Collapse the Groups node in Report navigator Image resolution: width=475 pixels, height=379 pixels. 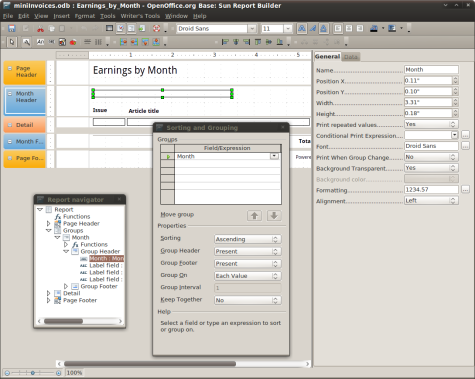[x=48, y=231]
